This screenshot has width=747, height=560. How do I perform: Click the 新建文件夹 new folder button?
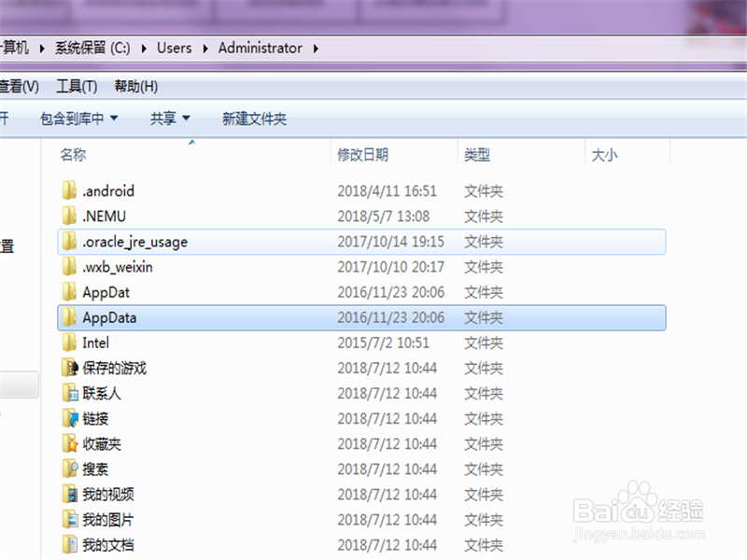pos(254,119)
